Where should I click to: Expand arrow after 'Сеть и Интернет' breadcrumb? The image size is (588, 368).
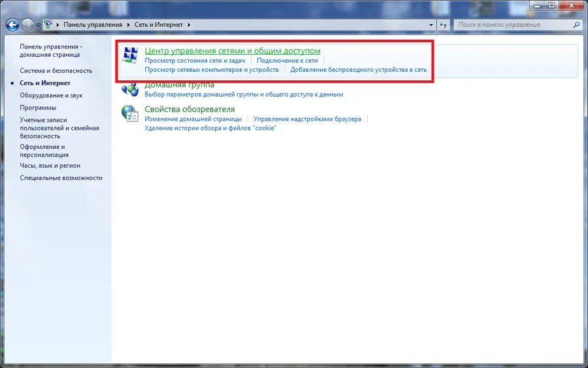click(x=189, y=25)
